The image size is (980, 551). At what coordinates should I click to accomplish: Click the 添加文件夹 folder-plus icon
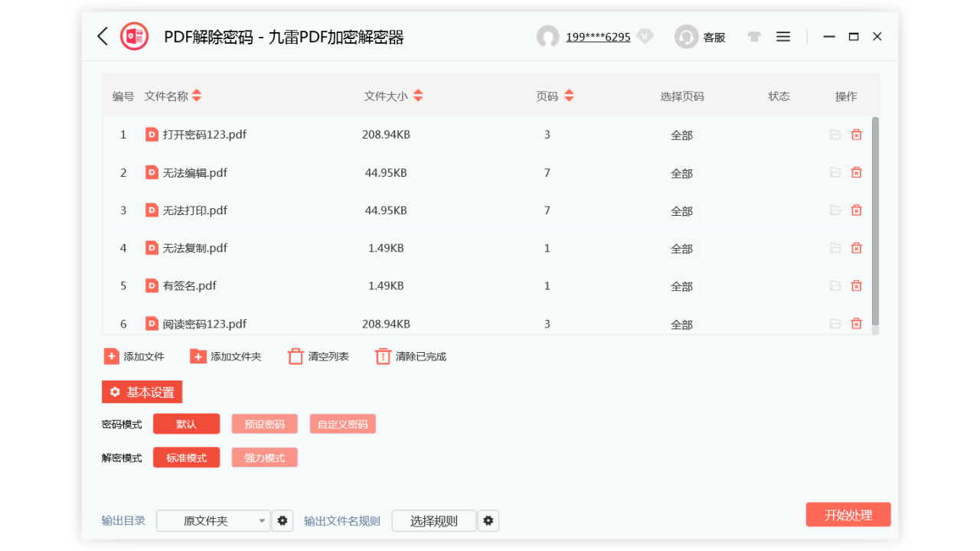[x=198, y=356]
